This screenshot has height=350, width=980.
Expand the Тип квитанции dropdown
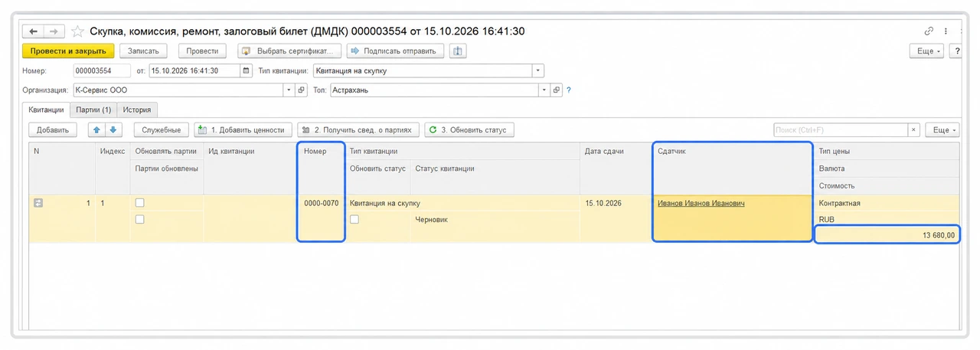pyautogui.click(x=538, y=70)
